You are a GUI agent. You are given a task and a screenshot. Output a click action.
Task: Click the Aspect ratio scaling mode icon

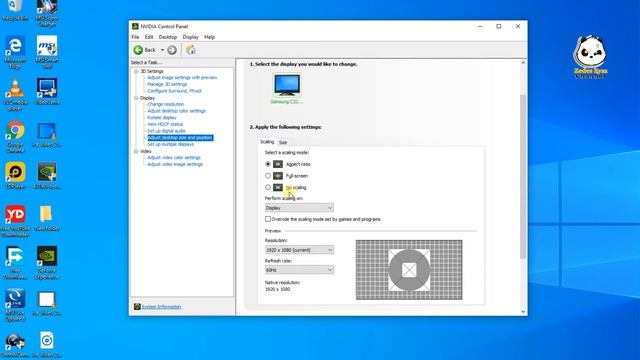[x=278, y=164]
